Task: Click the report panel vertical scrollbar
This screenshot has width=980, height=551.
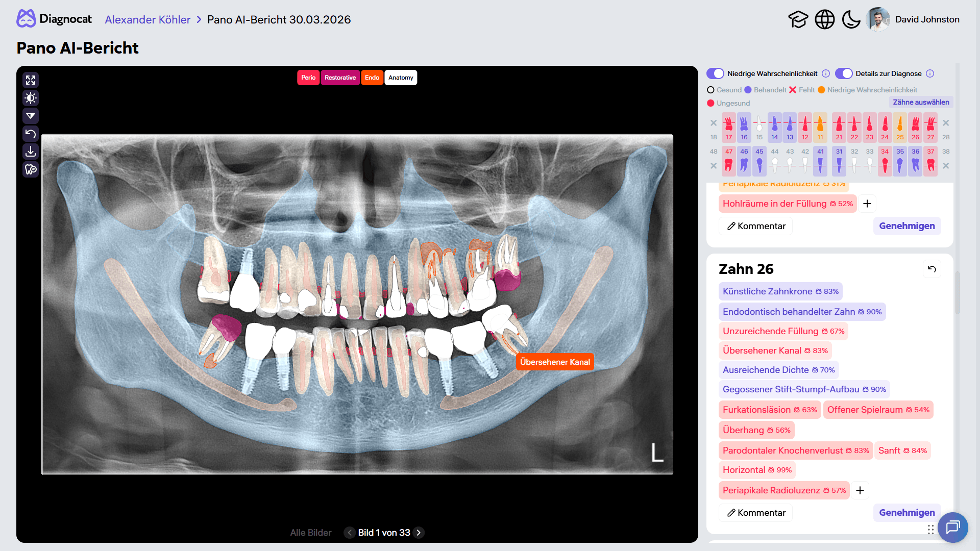Action: point(958,293)
